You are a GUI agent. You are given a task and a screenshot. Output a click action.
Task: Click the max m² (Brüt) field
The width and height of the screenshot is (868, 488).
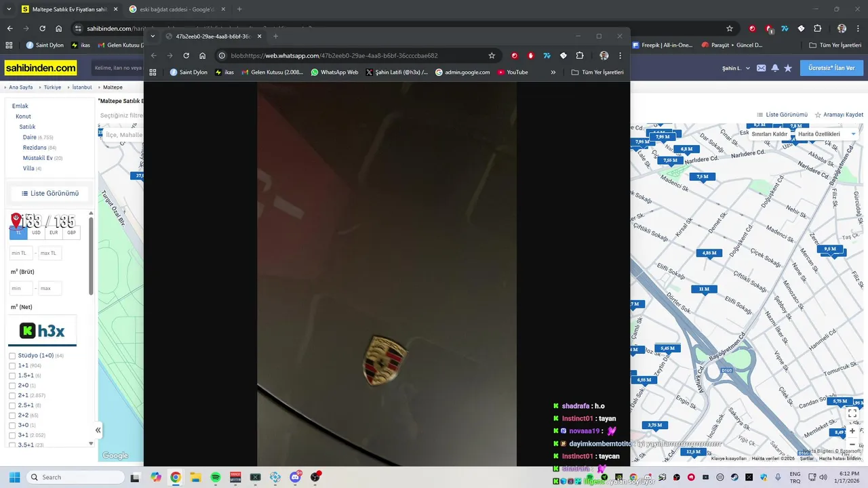(50, 288)
